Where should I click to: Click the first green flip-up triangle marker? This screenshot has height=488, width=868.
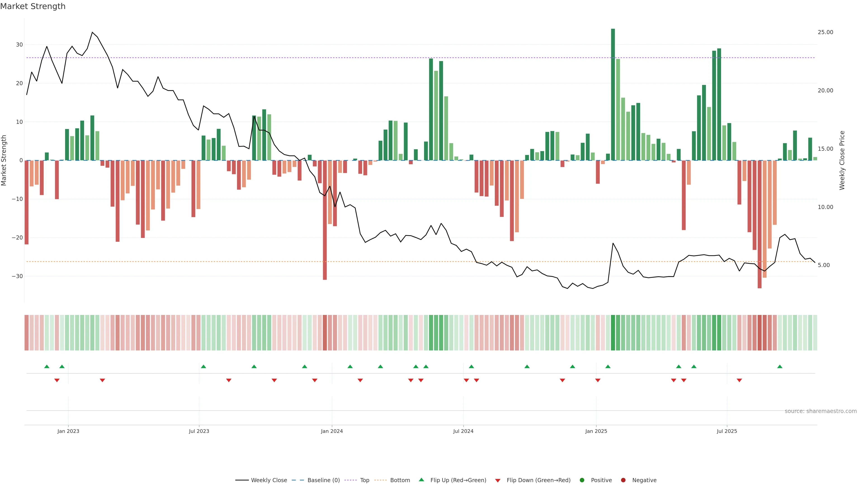pos(47,366)
